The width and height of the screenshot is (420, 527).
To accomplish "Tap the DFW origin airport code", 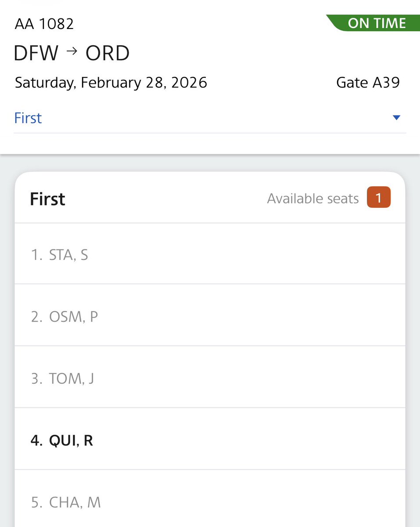I will point(36,53).
